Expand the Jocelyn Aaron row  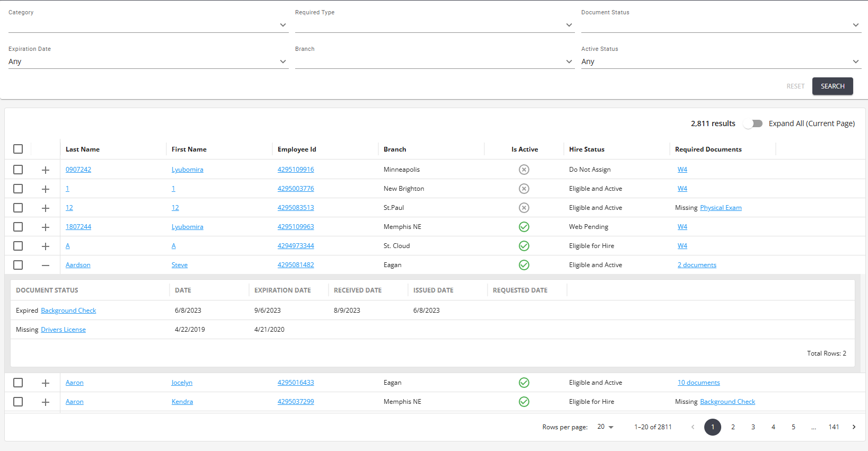46,383
